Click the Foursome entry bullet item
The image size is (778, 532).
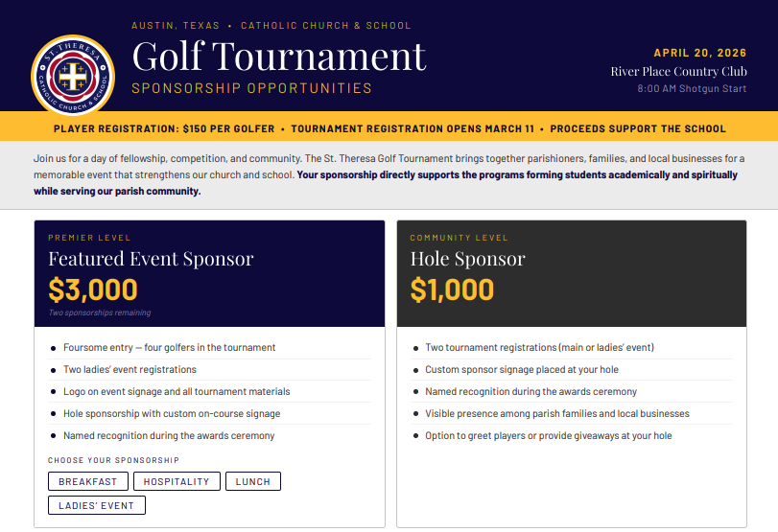click(169, 347)
